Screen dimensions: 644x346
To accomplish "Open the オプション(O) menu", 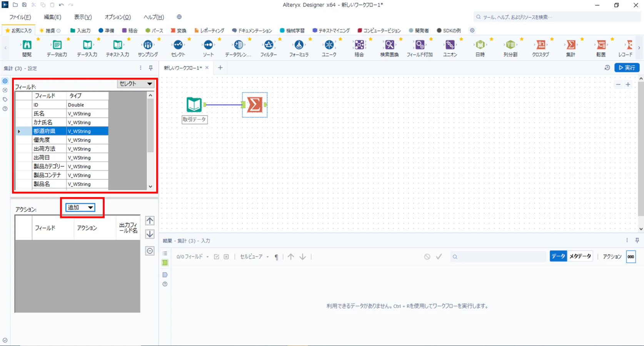I will point(118,17).
